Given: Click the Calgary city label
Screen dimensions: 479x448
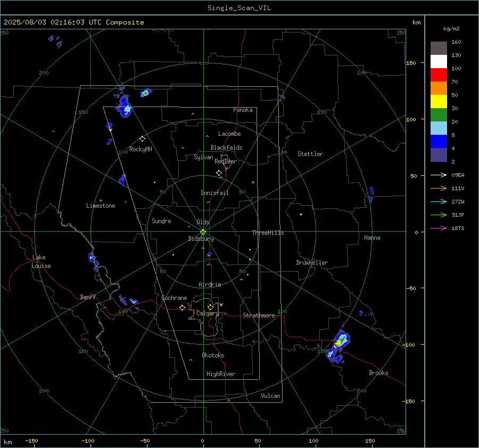Looking at the screenshot, I should click(x=208, y=313).
